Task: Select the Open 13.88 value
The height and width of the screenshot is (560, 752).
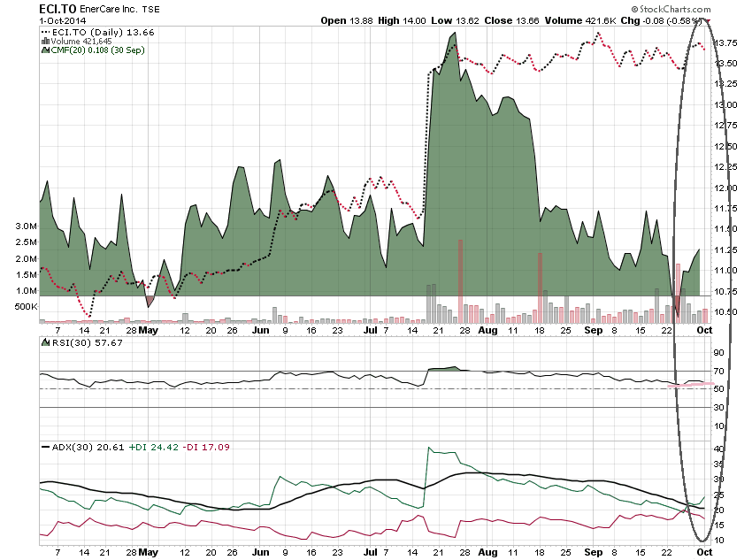Action: tap(346, 20)
